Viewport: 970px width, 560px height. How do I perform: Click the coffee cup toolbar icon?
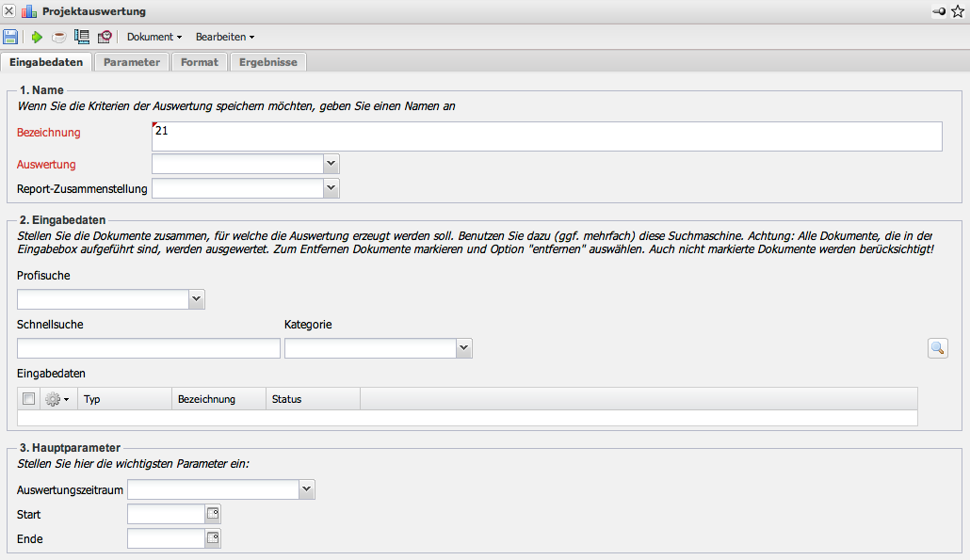pyautogui.click(x=58, y=37)
